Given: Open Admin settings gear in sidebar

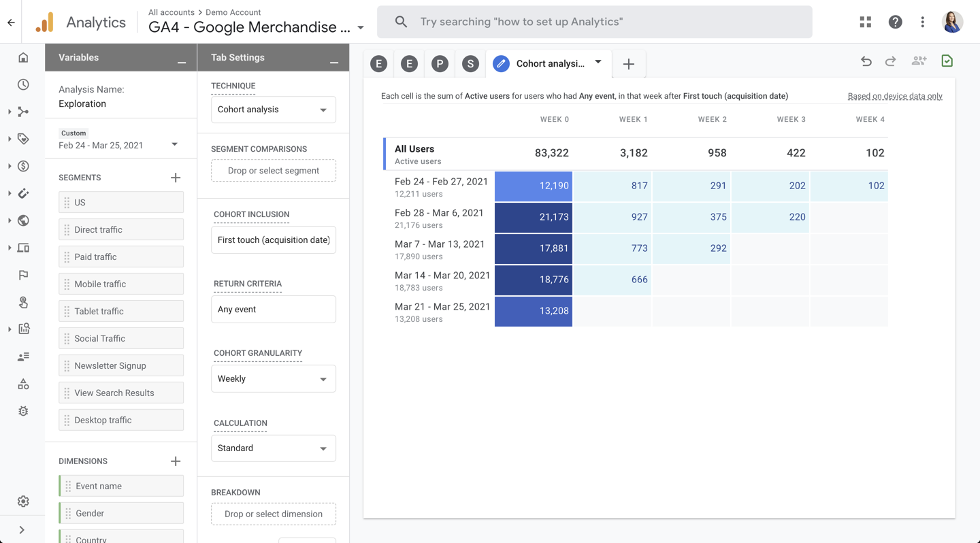Looking at the screenshot, I should click(x=23, y=501).
